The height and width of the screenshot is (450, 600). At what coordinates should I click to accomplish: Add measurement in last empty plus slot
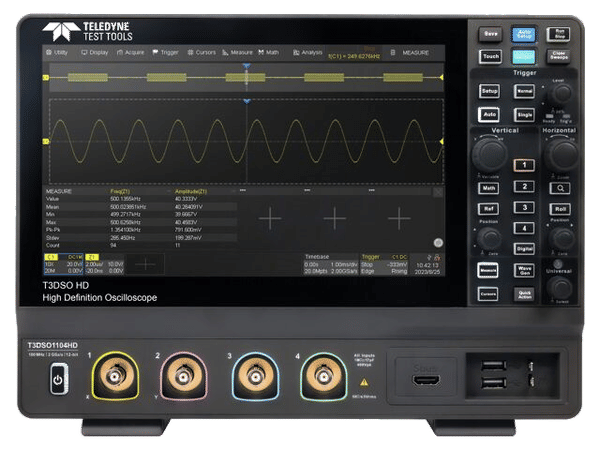399,218
